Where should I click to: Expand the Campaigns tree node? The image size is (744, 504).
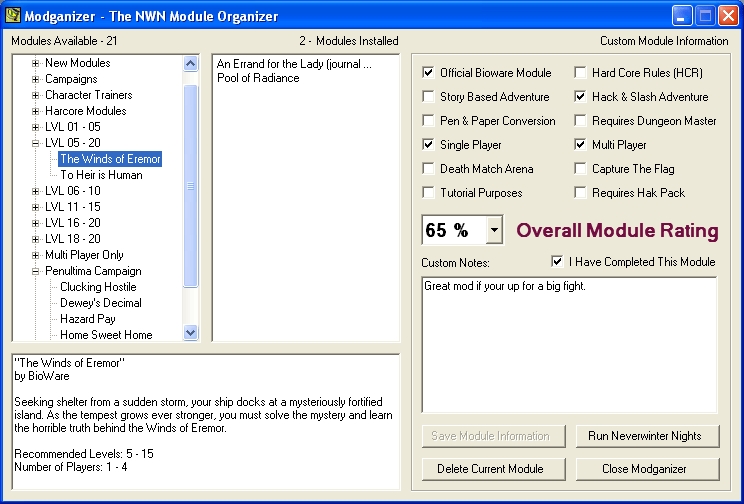pos(36,79)
